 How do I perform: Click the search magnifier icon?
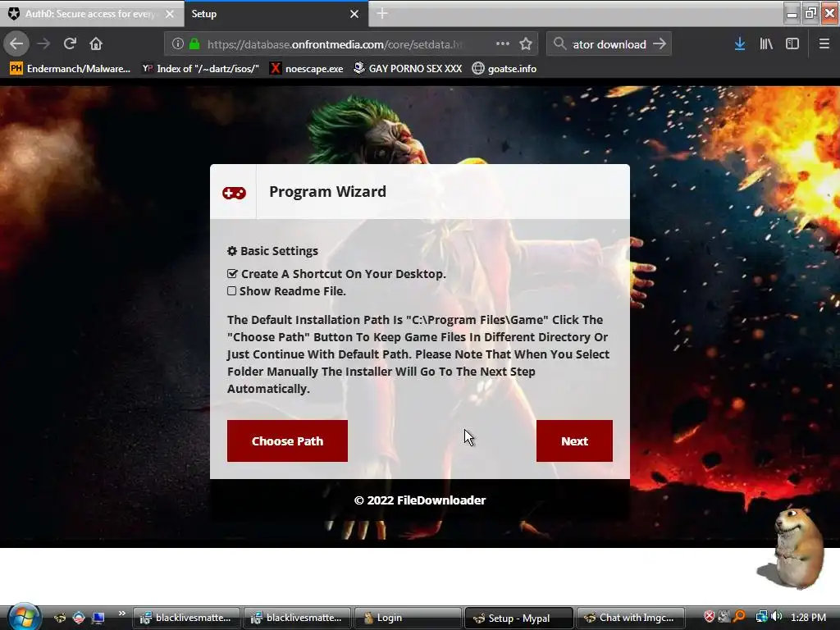point(559,44)
